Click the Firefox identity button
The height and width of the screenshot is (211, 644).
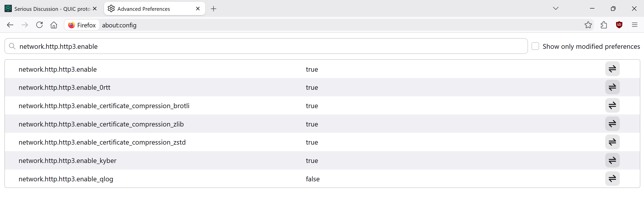click(x=82, y=25)
